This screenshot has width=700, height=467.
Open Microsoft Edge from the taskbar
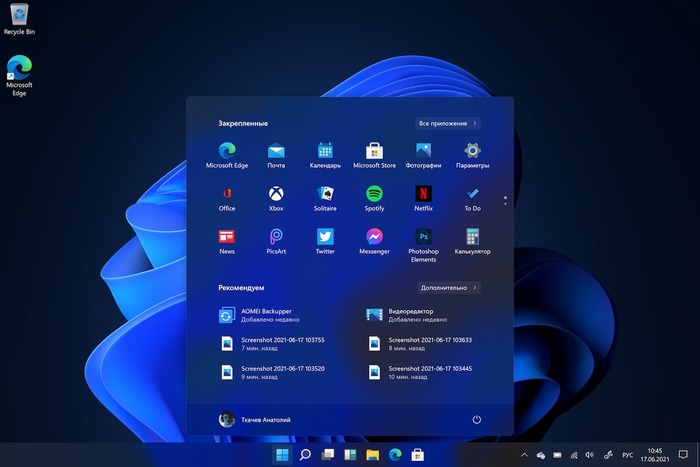pyautogui.click(x=395, y=455)
